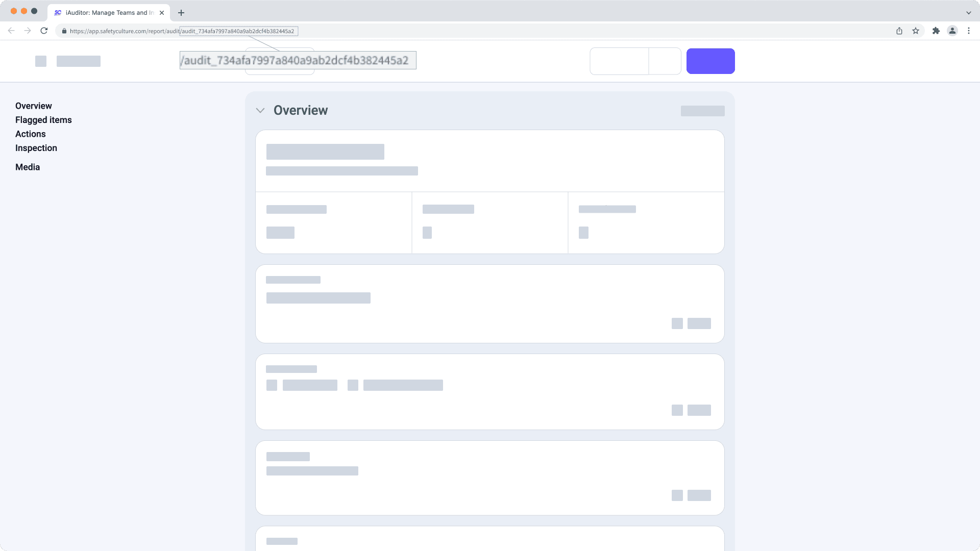Image resolution: width=980 pixels, height=551 pixels.
Task: Reload the page with refresh icon
Action: (x=44, y=31)
